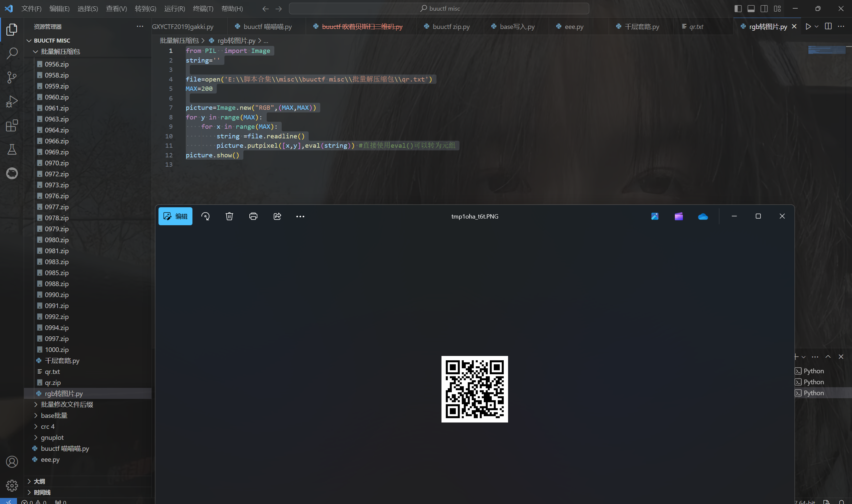Click the QR code image
This screenshot has height=504, width=852.
coord(474,389)
